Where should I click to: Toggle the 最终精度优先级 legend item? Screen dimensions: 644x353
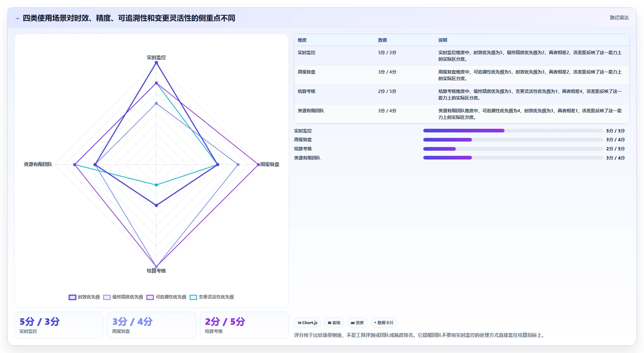point(123,297)
